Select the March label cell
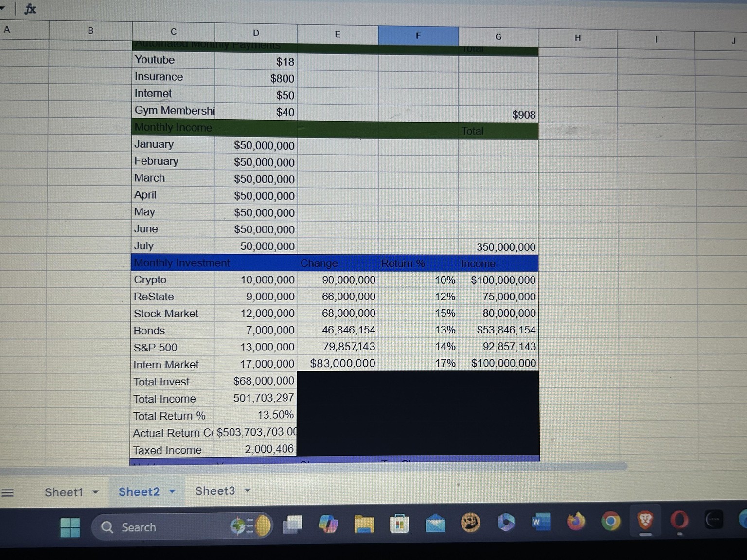The image size is (747, 560). point(174,178)
